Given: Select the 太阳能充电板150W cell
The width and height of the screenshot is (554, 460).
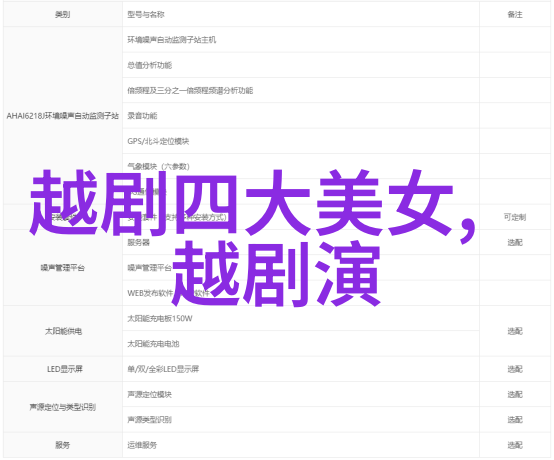Looking at the screenshot, I should [x=301, y=318].
